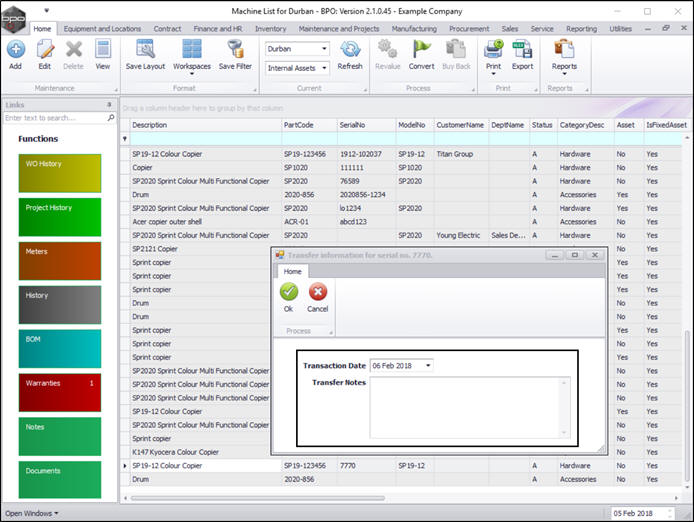
Task: Click the green Ok checkmark in dialog
Action: click(289, 293)
